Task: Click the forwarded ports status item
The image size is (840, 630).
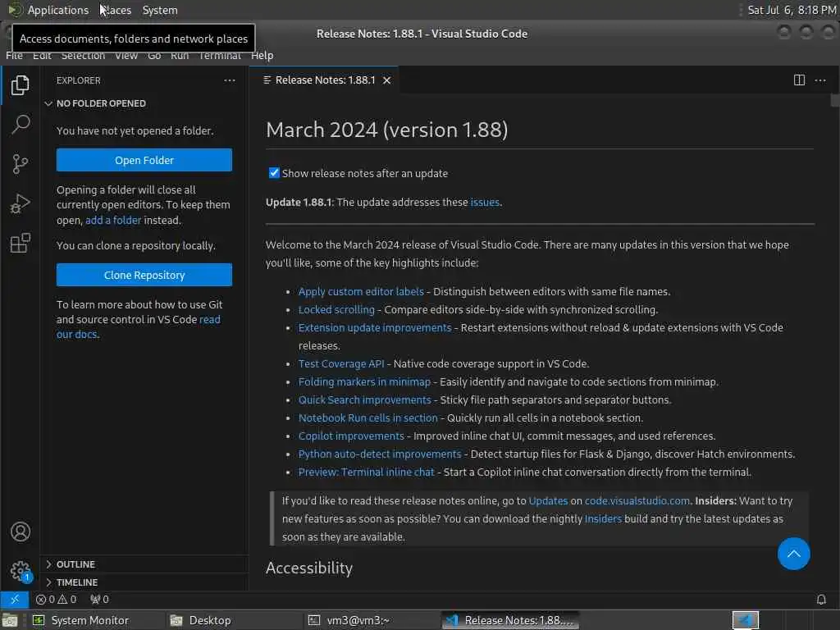Action: pyautogui.click(x=99, y=600)
